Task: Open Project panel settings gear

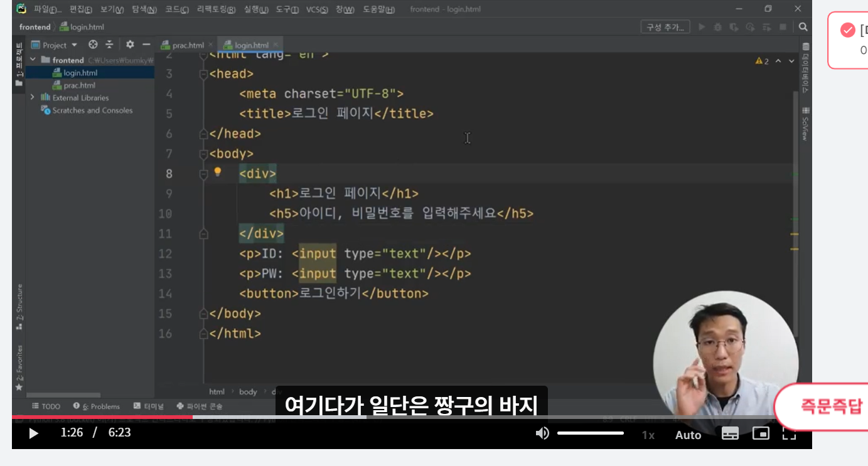Action: pyautogui.click(x=130, y=45)
